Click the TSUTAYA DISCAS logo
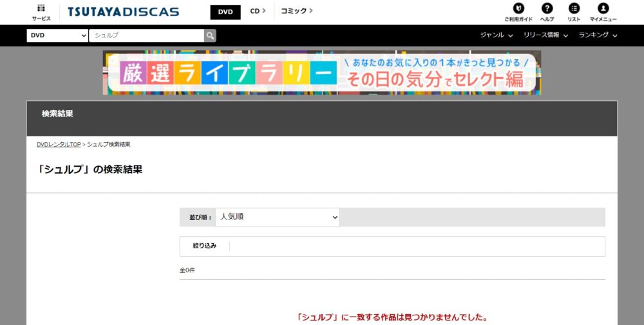The image size is (644, 325). pos(123,12)
